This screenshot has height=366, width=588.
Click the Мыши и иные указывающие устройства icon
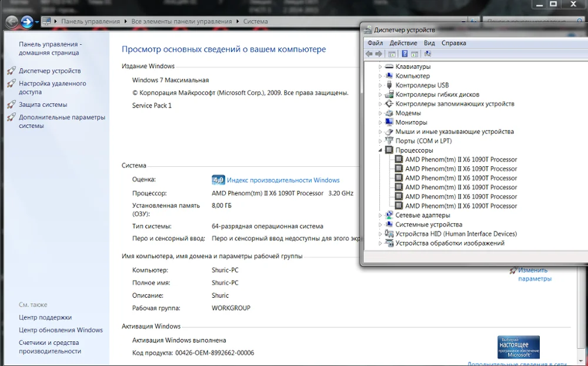(389, 132)
